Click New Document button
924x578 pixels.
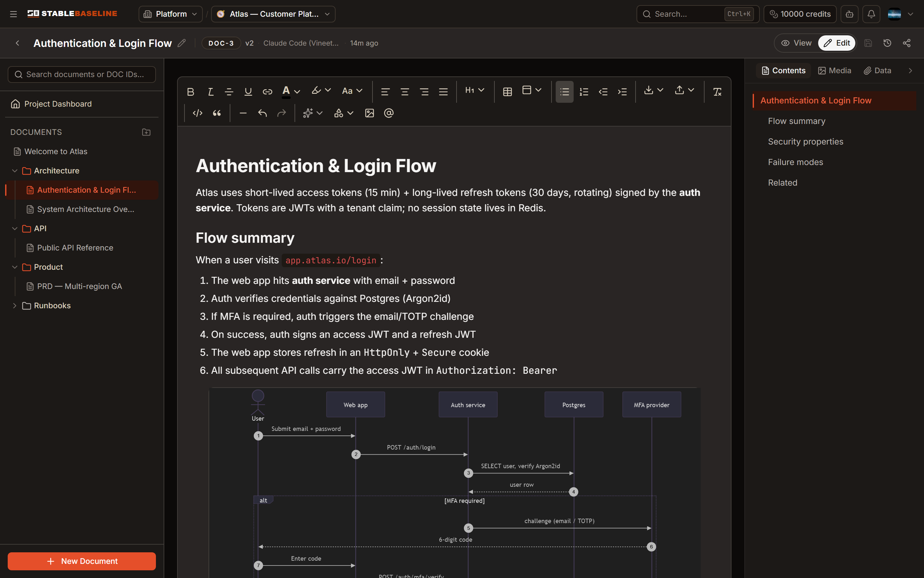[82, 561]
